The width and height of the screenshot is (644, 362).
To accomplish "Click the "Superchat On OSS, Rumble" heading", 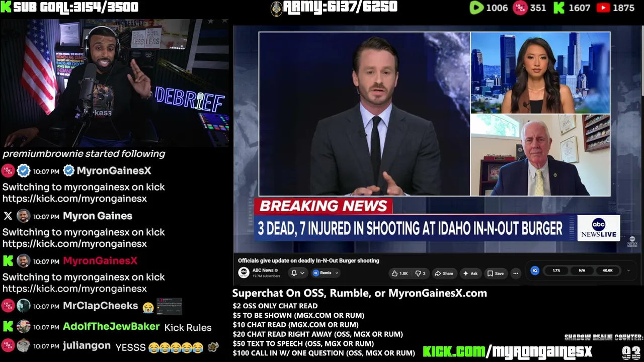I will coord(360,293).
